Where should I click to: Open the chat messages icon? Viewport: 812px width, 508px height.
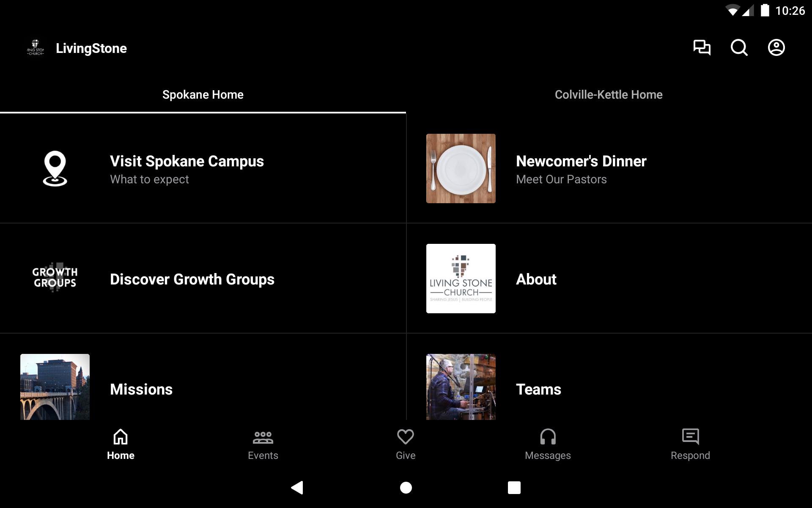pos(702,47)
